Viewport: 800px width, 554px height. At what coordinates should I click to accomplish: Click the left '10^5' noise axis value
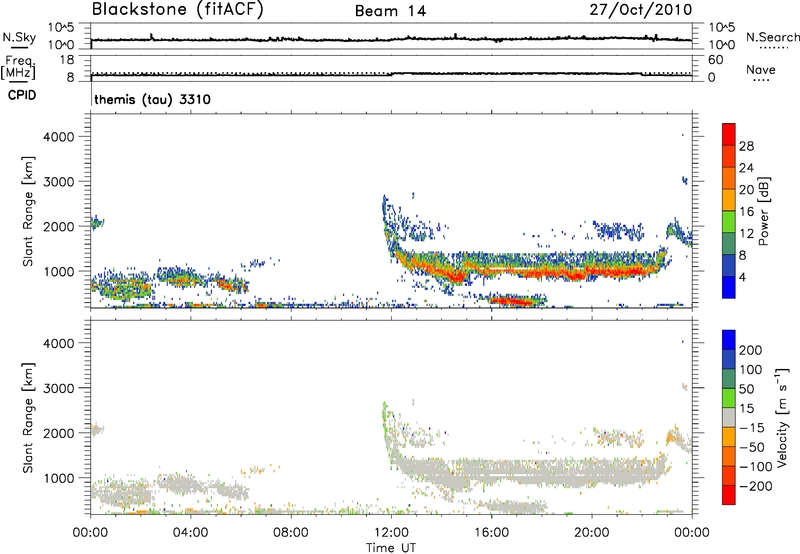click(61, 28)
